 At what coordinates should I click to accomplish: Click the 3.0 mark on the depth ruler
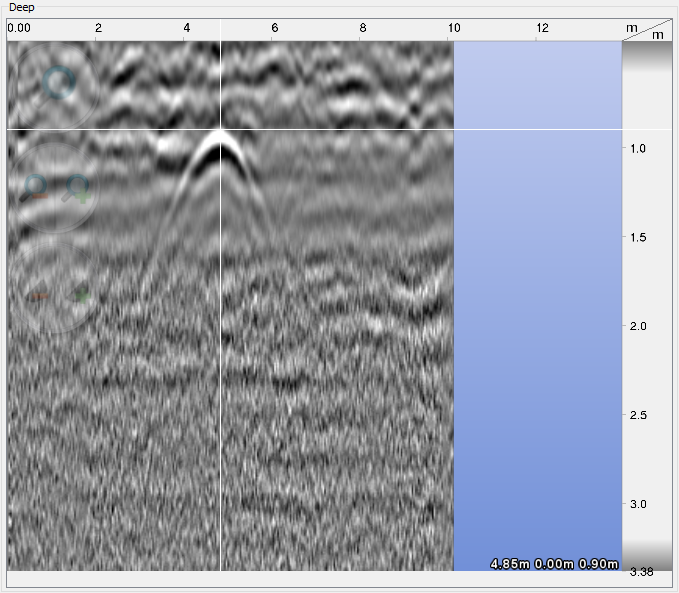click(x=638, y=504)
